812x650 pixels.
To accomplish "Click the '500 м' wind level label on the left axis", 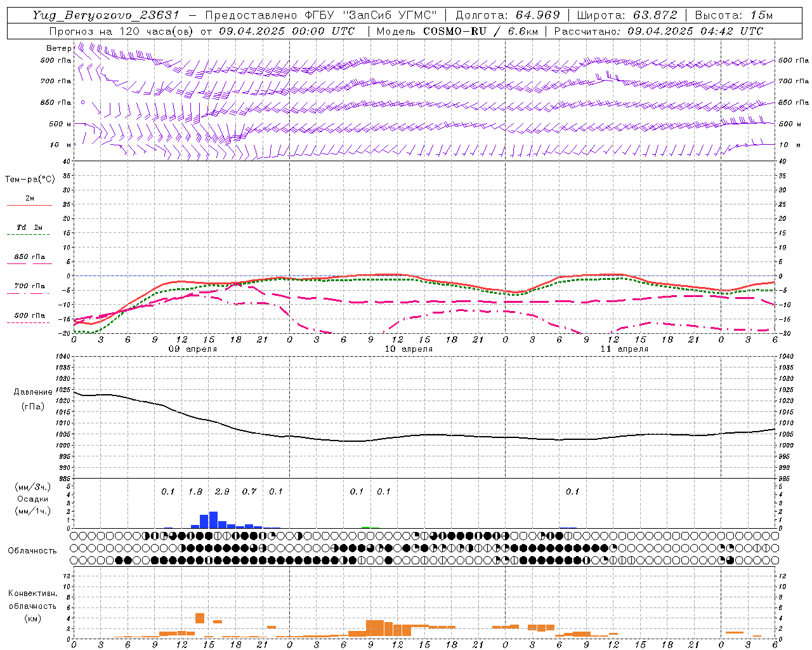I will (x=60, y=124).
